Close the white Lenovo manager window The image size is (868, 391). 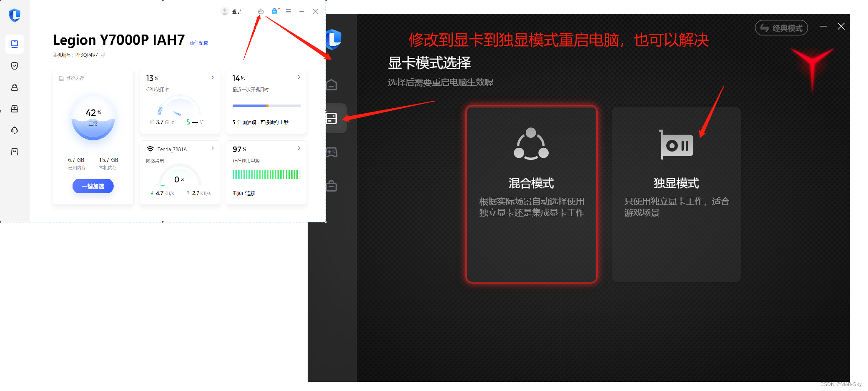316,11
